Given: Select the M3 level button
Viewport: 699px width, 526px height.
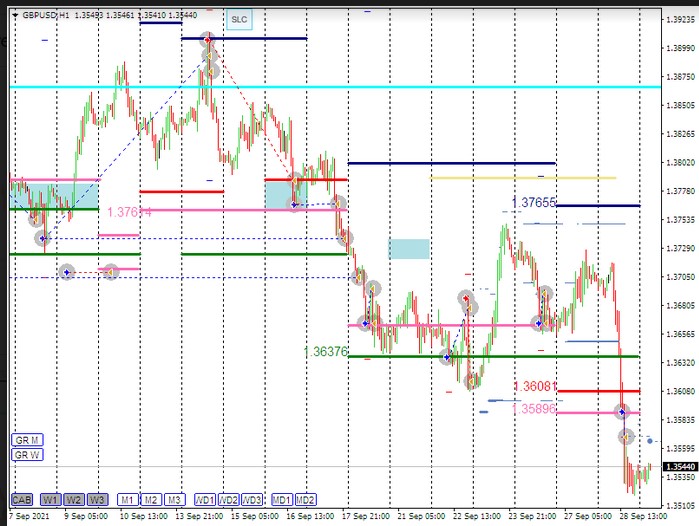Looking at the screenshot, I should [x=174, y=499].
